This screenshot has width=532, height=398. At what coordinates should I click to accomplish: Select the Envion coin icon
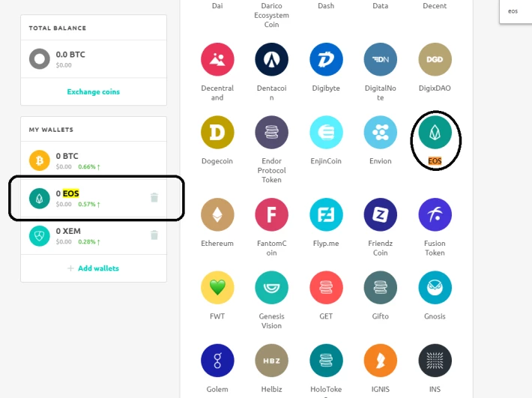click(x=381, y=133)
